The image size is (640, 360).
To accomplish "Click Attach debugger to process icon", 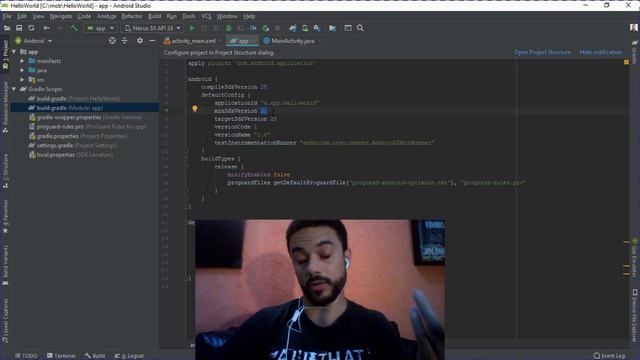I will [x=266, y=28].
